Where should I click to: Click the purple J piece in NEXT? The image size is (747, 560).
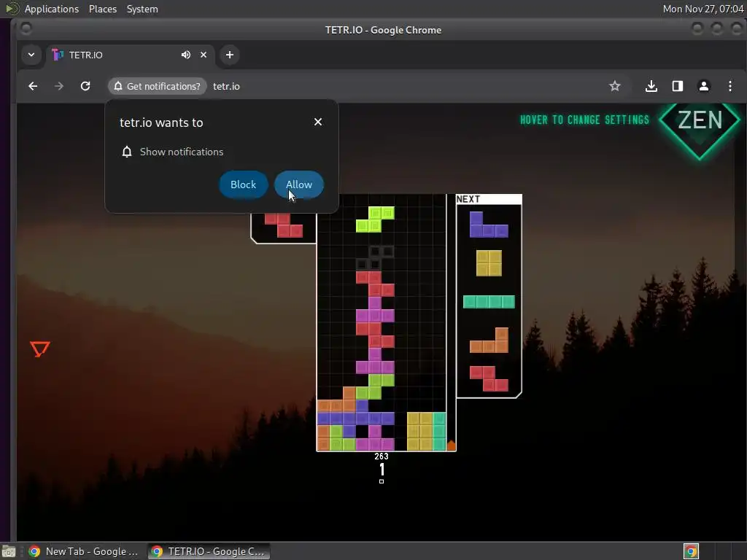[x=489, y=225]
